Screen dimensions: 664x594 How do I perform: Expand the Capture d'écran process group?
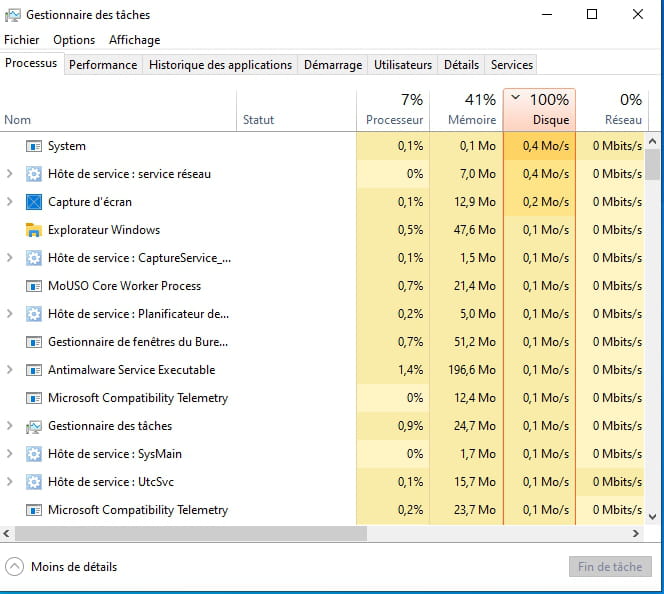pyautogui.click(x=10, y=202)
